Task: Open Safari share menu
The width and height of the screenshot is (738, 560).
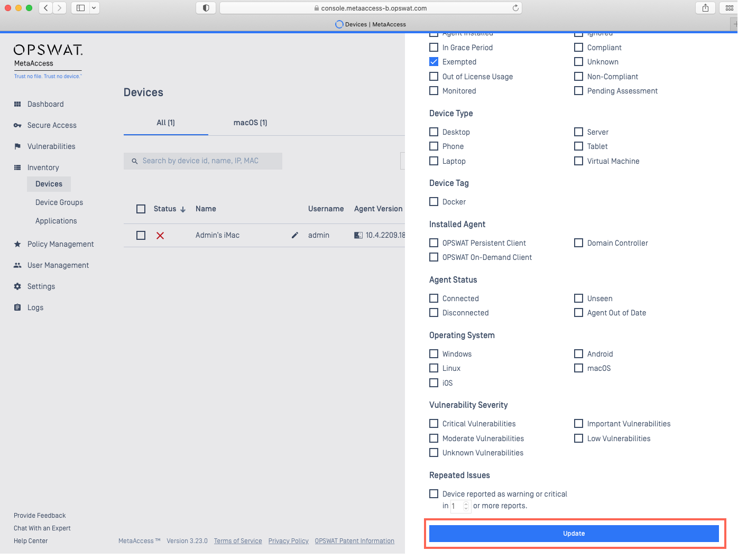Action: tap(705, 8)
